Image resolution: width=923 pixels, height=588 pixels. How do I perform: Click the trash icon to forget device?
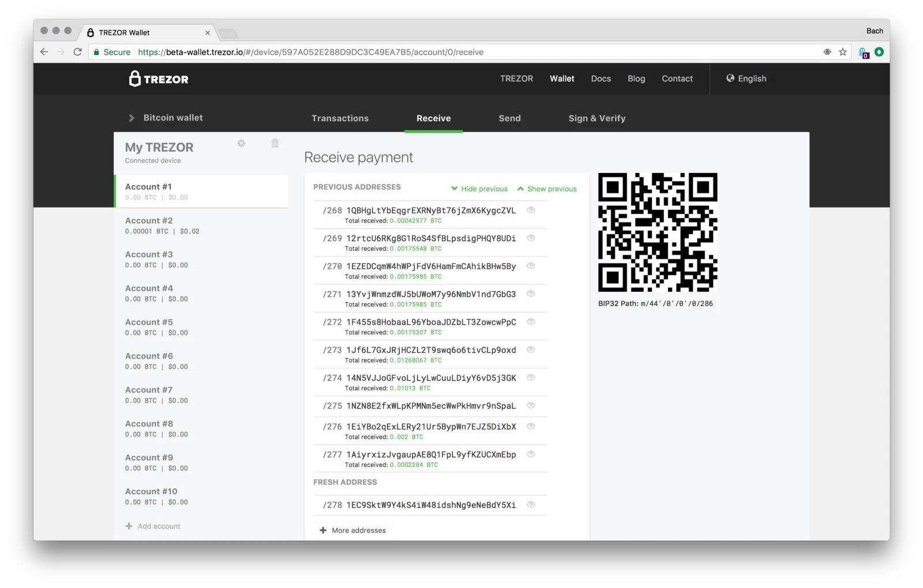[275, 143]
